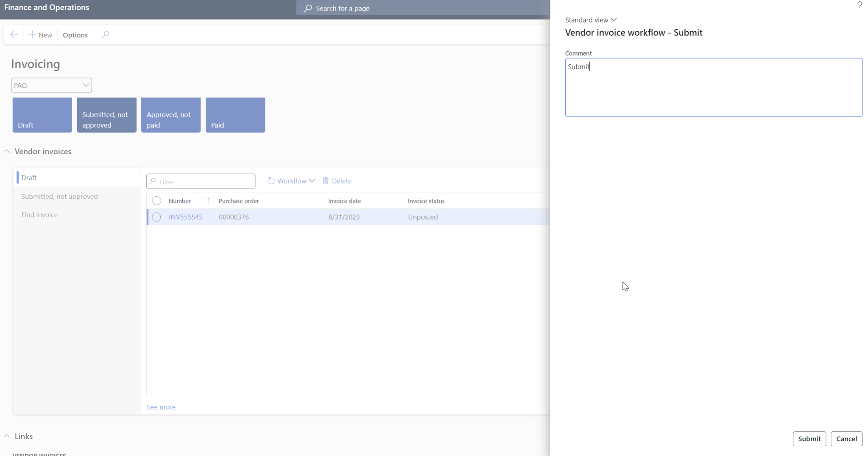Select the INV555545 row circle
Screen dimensions: 868x456
click(x=156, y=217)
